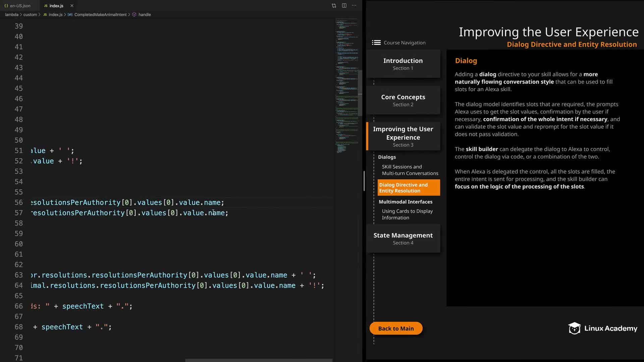Click the Open Changes compare icon

pyautogui.click(x=334, y=6)
